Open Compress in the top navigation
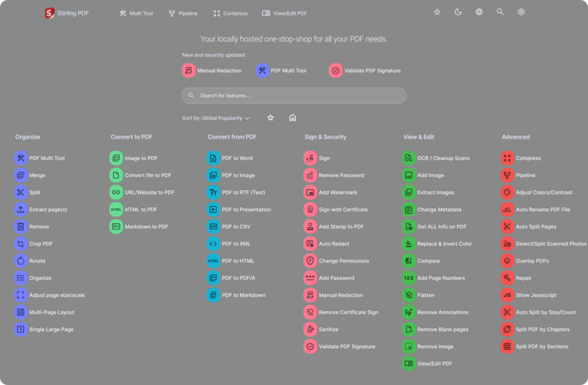588x385 pixels. click(230, 13)
